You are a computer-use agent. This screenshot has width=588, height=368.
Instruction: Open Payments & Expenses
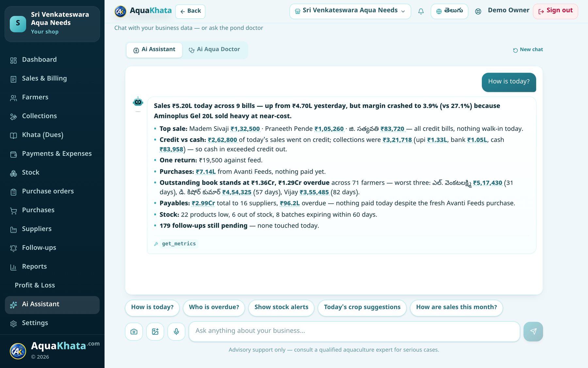52,154
